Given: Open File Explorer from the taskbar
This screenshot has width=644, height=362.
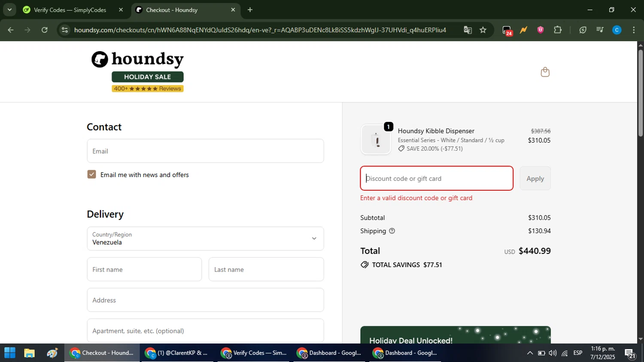Looking at the screenshot, I should [29, 353].
